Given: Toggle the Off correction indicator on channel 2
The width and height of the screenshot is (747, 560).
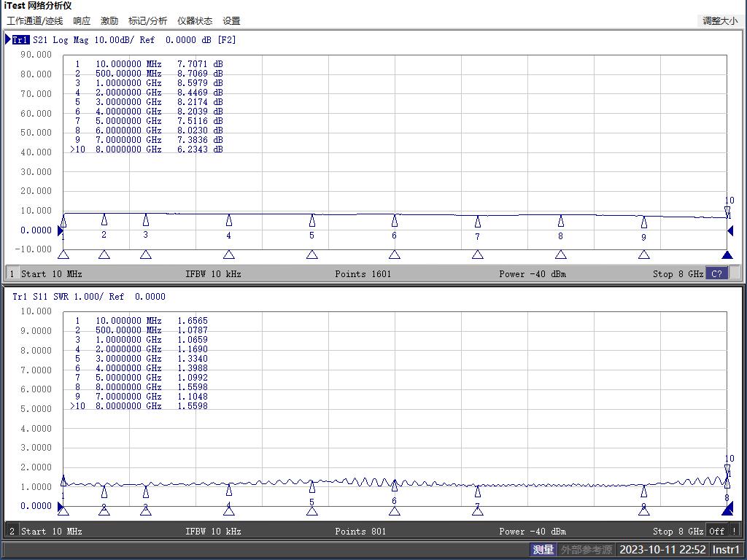Looking at the screenshot, I should pos(716,531).
